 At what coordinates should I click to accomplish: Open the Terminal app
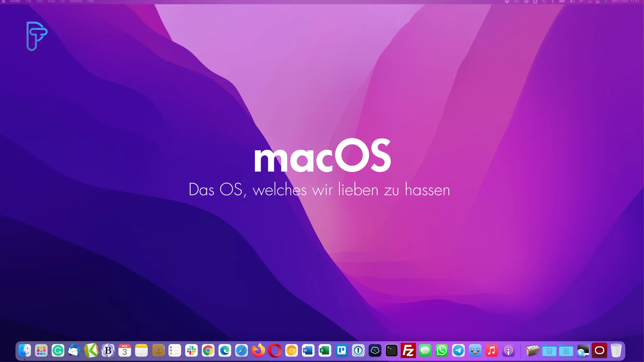(392, 350)
